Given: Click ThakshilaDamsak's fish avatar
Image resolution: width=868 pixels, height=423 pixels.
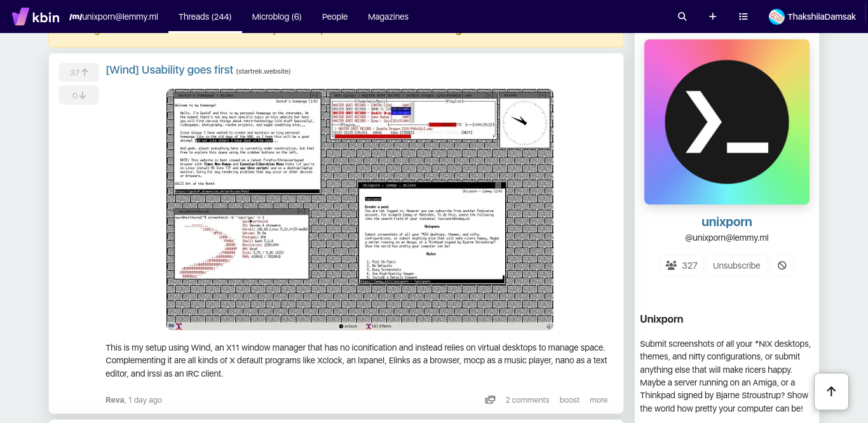Looking at the screenshot, I should click(776, 17).
